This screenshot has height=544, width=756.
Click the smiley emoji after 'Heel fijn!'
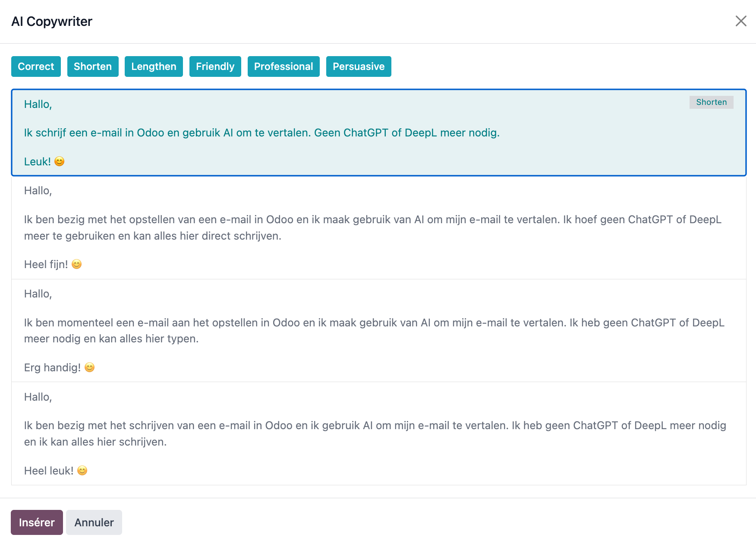77,264
